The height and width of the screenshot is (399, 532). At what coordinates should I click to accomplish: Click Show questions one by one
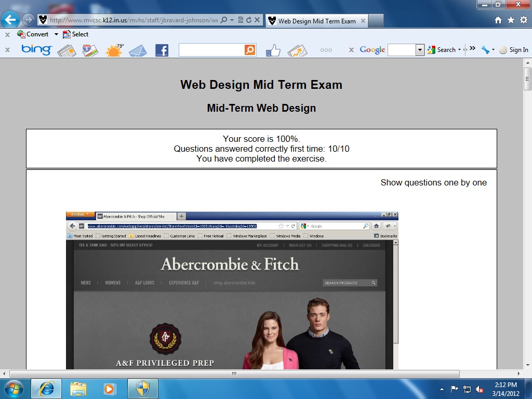coord(433,182)
